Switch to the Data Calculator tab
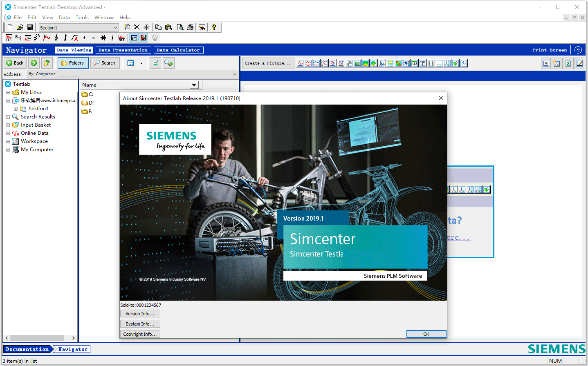The height and width of the screenshot is (366, 588). [x=178, y=50]
